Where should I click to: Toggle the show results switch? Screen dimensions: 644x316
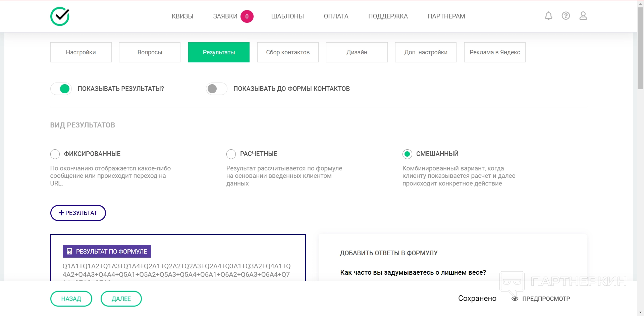tap(61, 89)
